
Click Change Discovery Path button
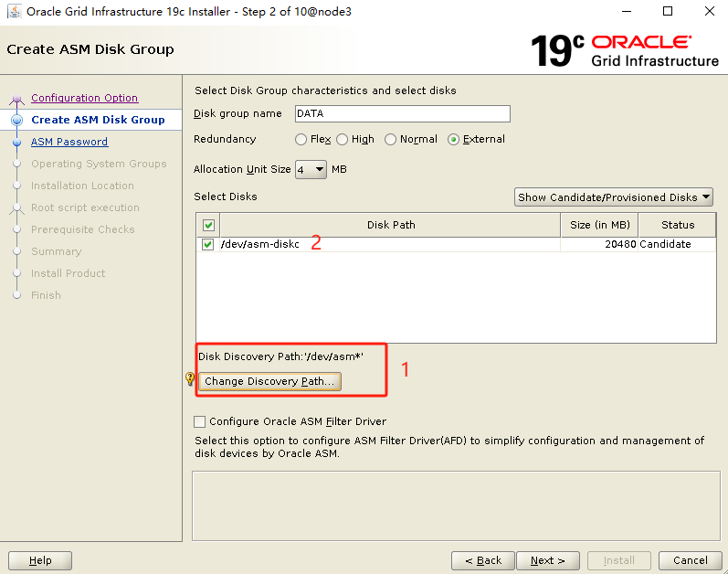(x=269, y=381)
